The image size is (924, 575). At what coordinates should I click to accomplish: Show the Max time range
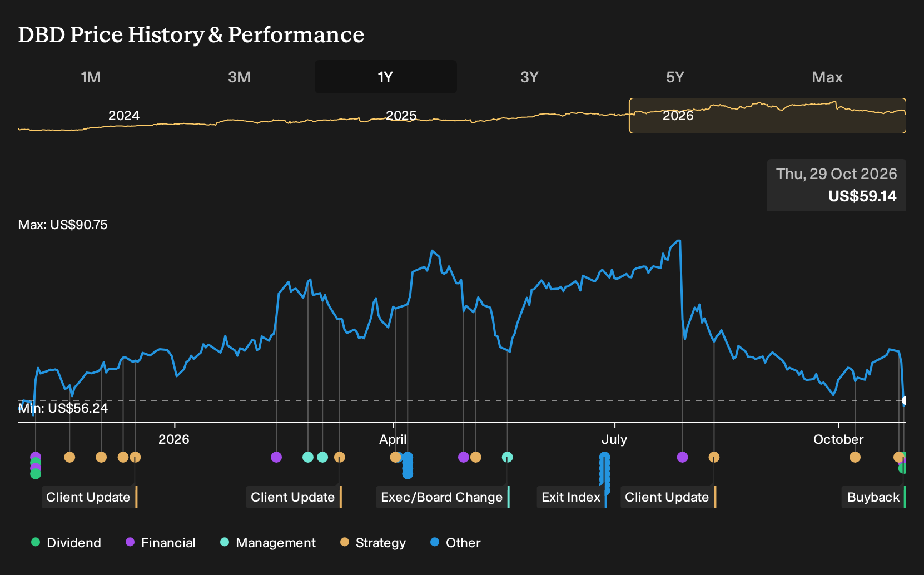click(x=827, y=77)
